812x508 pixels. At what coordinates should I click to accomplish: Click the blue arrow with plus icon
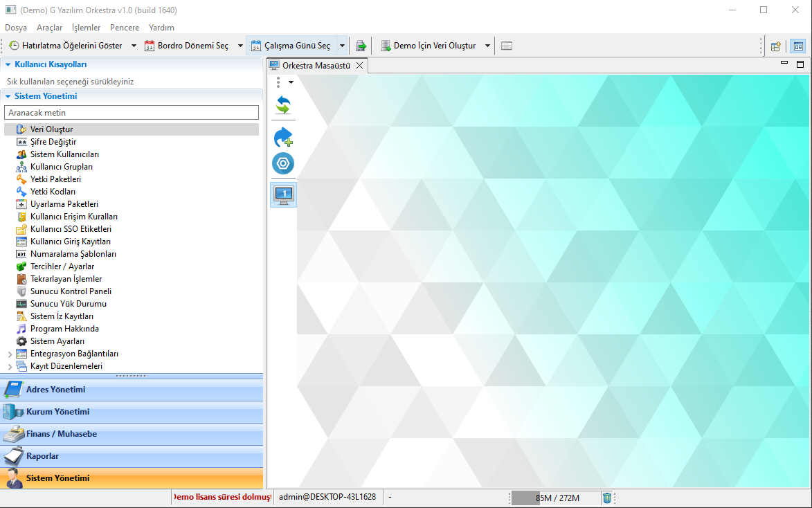[283, 138]
